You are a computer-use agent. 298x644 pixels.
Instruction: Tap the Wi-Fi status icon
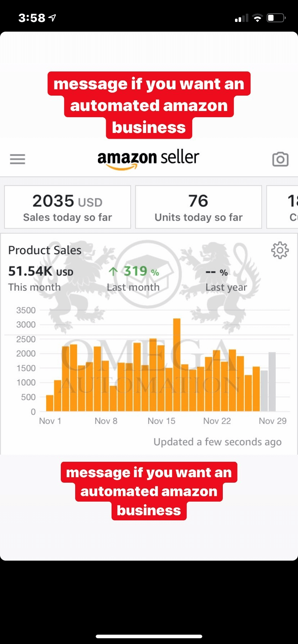click(x=257, y=18)
